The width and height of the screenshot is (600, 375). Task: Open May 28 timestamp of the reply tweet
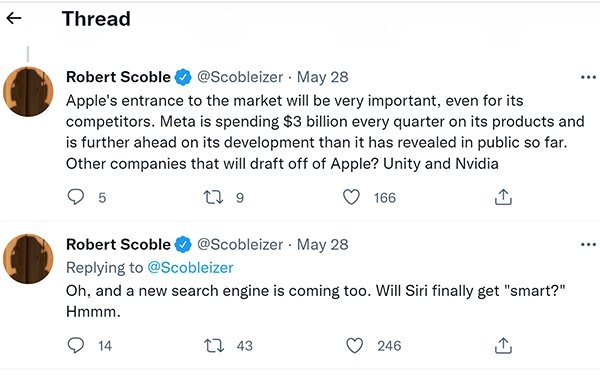click(323, 244)
